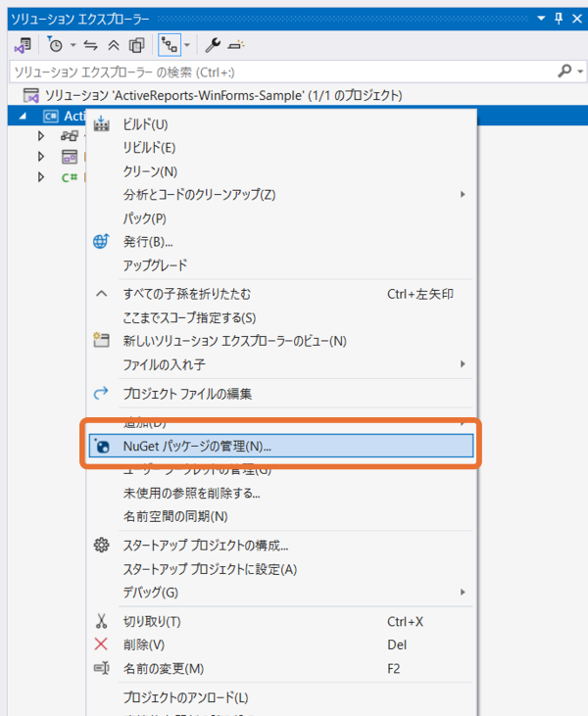The image size is (588, 716).
Task: Click the Show All Files icon
Action: [136, 45]
